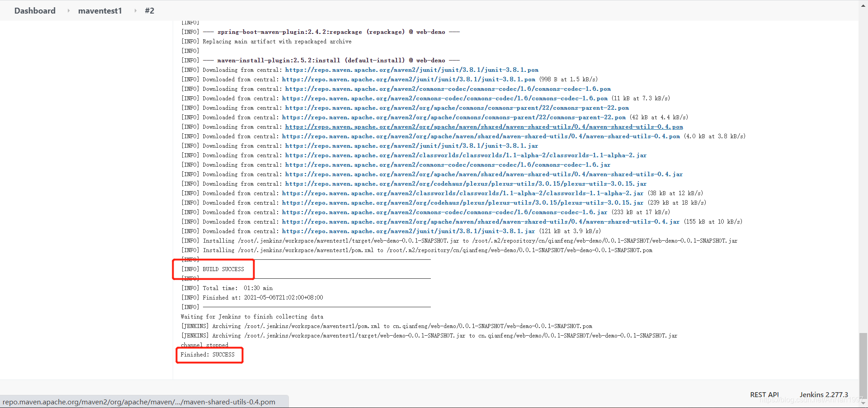This screenshot has width=868, height=408.
Task: Click "Waiting for Jenkins to finish collecting data"
Action: pos(252,317)
